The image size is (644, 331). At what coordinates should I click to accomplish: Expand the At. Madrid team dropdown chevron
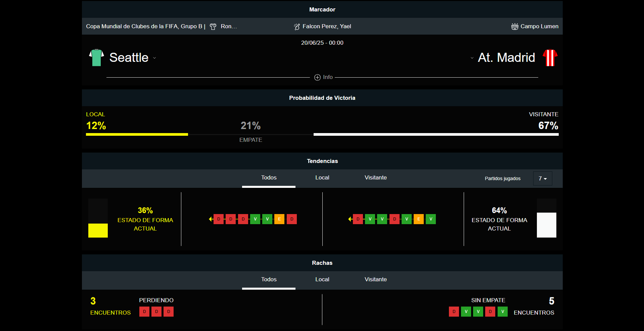click(472, 58)
